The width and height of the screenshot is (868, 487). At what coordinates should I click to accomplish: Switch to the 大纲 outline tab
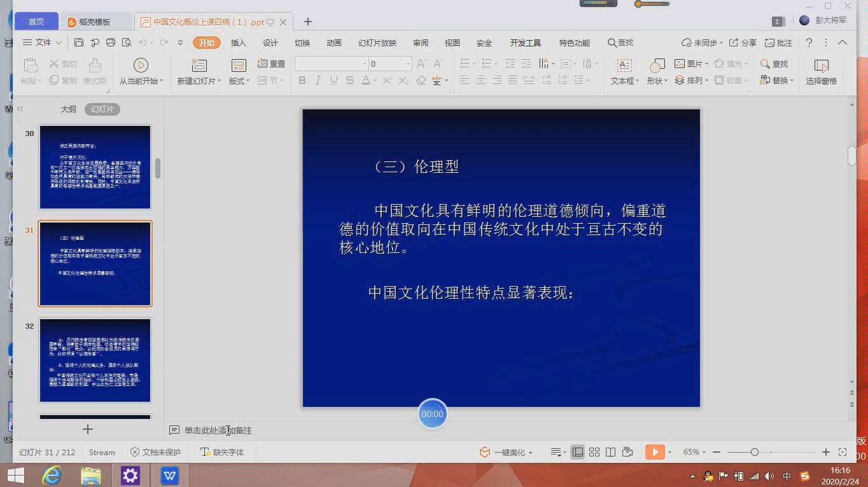point(68,109)
